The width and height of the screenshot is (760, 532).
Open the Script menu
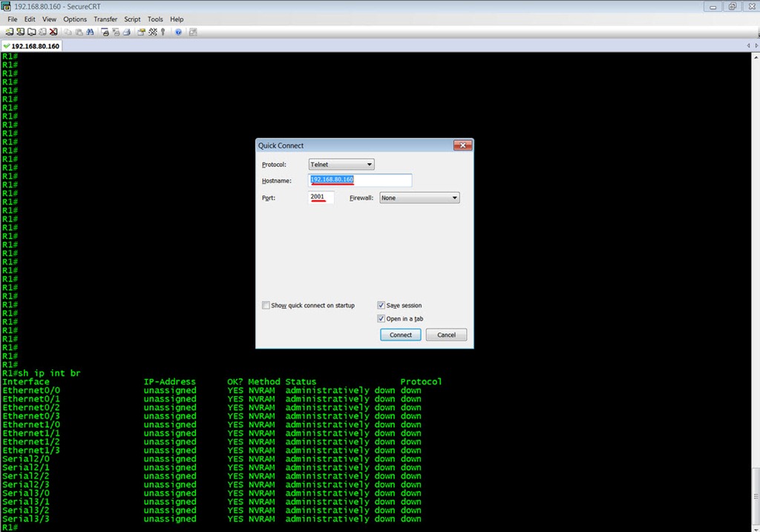click(x=132, y=19)
